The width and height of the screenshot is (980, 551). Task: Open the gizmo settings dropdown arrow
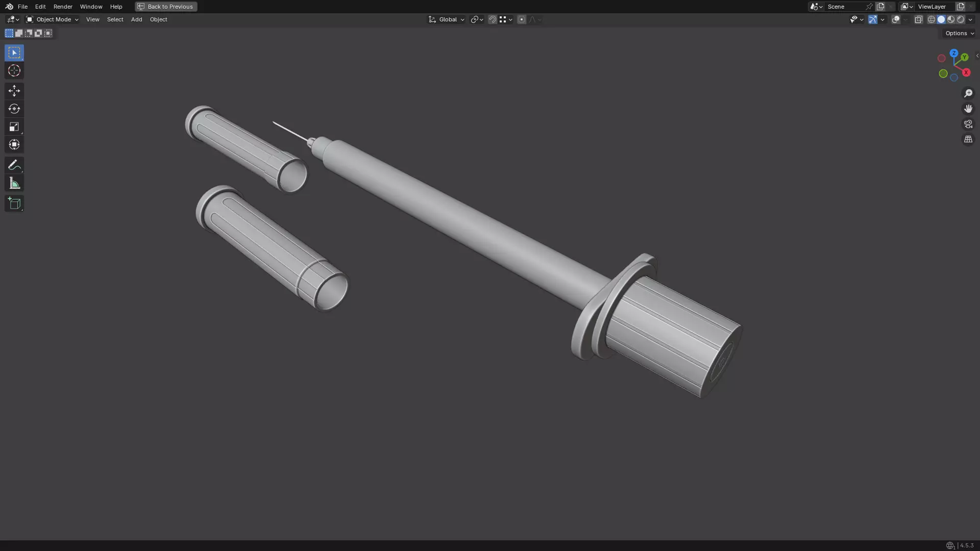pos(883,19)
